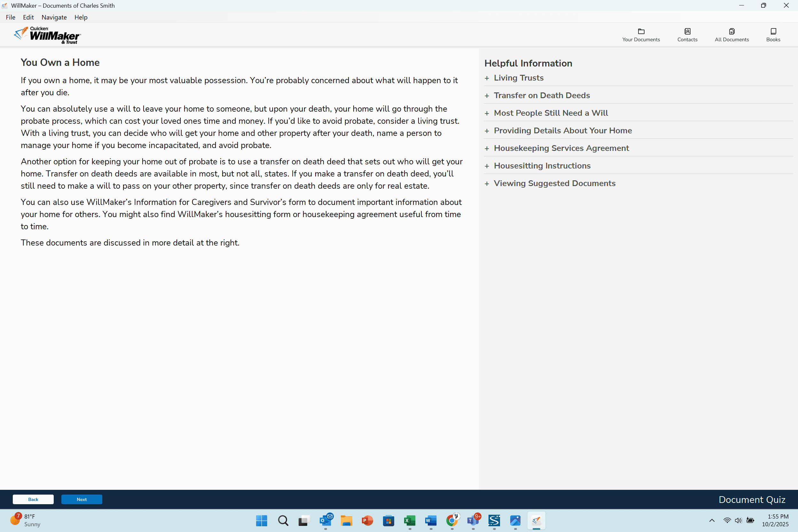Open the File menu
Image resolution: width=798 pixels, height=532 pixels.
[x=11, y=17]
